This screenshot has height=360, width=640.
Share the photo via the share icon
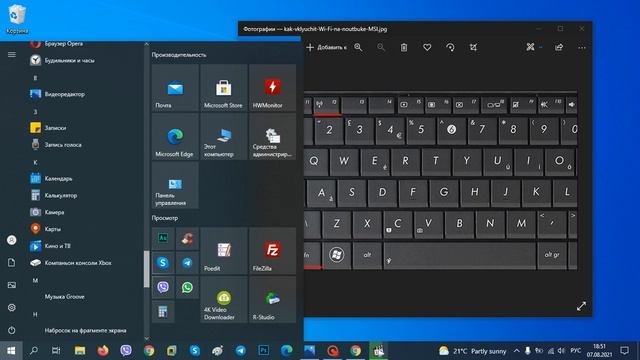(559, 47)
